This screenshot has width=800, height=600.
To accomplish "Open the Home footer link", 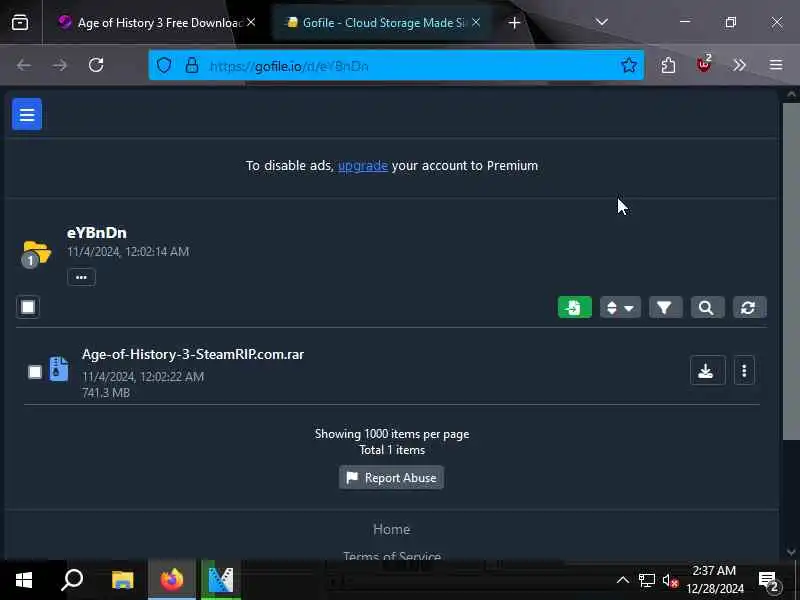I will click(x=391, y=529).
